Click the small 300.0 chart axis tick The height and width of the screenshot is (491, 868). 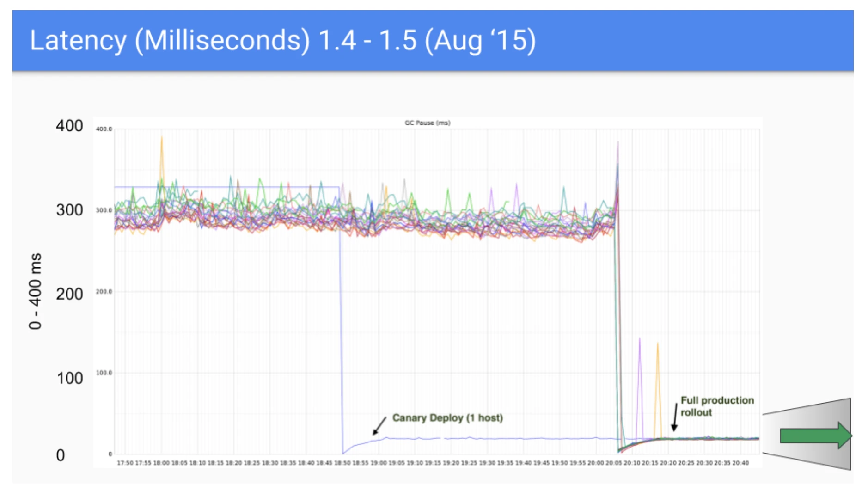coord(104,210)
